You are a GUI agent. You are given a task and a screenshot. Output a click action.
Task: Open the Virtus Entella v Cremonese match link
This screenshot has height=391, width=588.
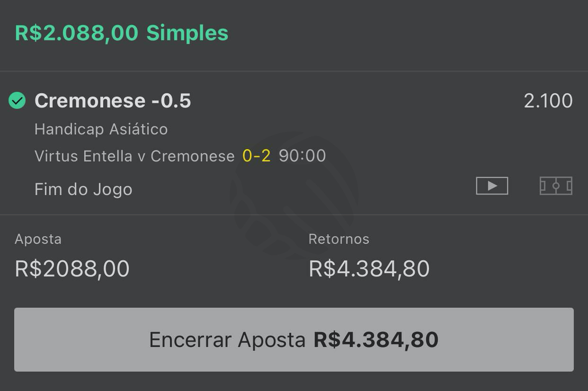pyautogui.click(x=134, y=156)
